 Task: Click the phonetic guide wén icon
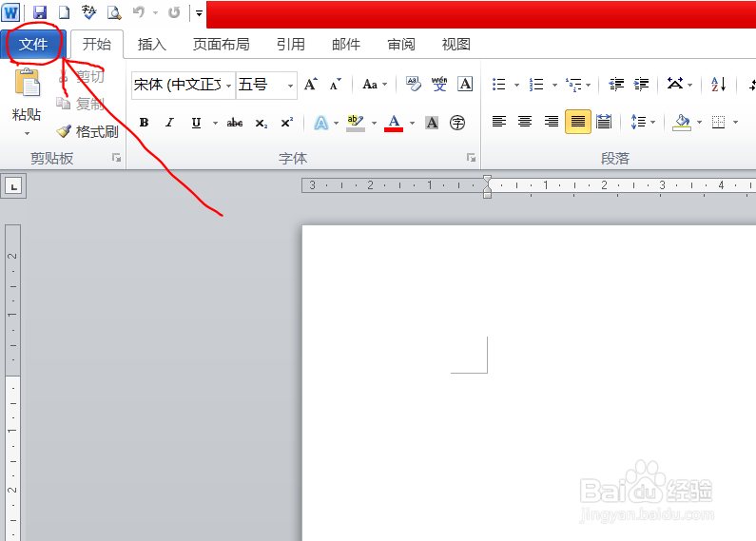click(x=439, y=85)
